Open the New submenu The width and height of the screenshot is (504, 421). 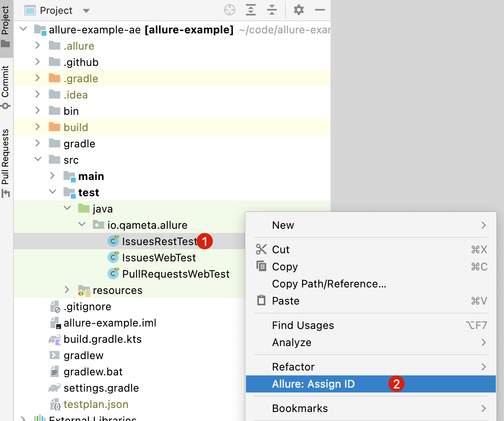[x=371, y=225]
